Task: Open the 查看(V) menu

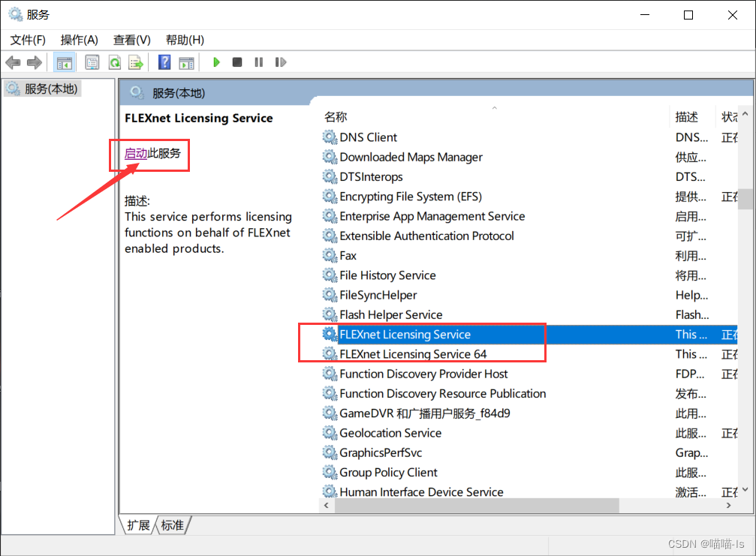Action: 131,40
